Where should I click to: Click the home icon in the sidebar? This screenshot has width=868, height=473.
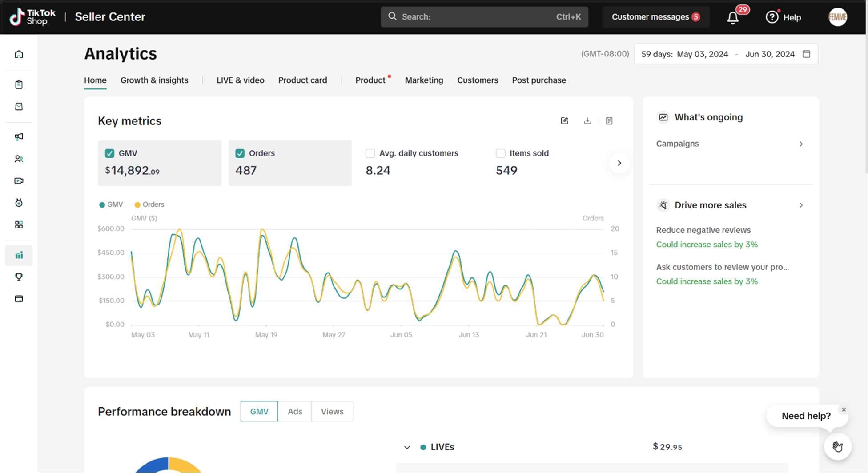(x=19, y=54)
